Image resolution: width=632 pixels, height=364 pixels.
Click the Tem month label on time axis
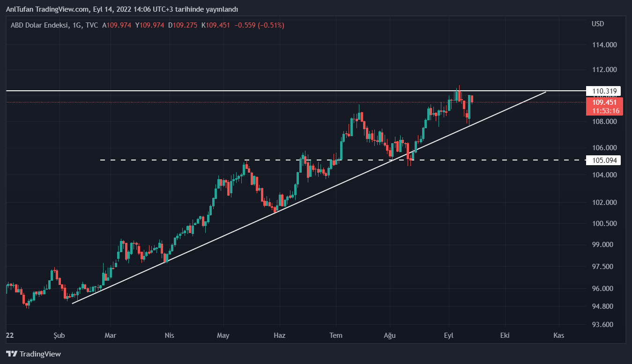point(336,335)
